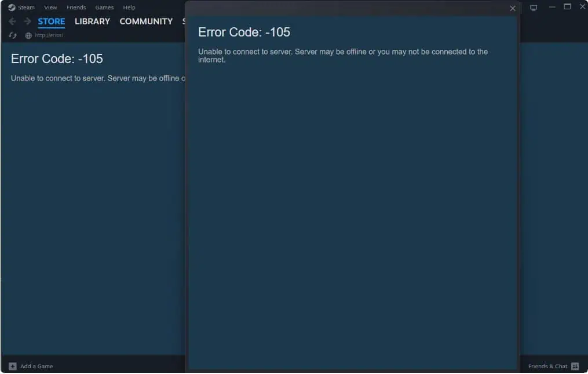Screen dimensions: 588x374
Task: Switch to the STORE tab
Action: [x=52, y=21]
